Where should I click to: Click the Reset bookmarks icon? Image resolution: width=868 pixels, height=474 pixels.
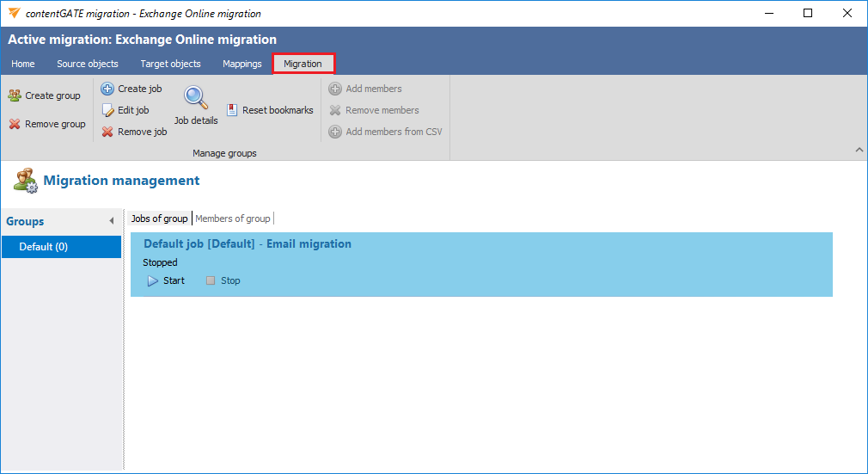point(233,110)
